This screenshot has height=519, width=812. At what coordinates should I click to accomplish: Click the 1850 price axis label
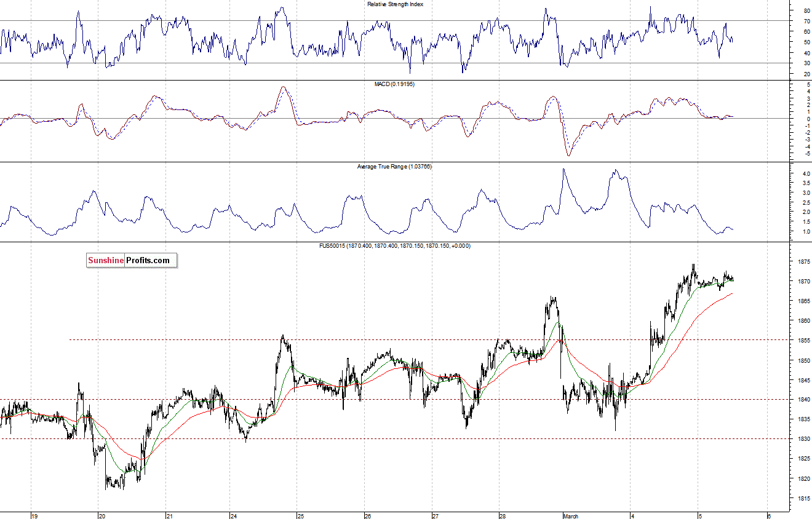[x=804, y=360]
